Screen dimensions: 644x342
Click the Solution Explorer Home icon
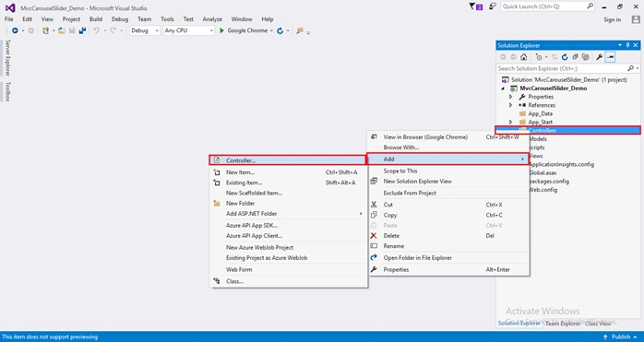click(524, 57)
